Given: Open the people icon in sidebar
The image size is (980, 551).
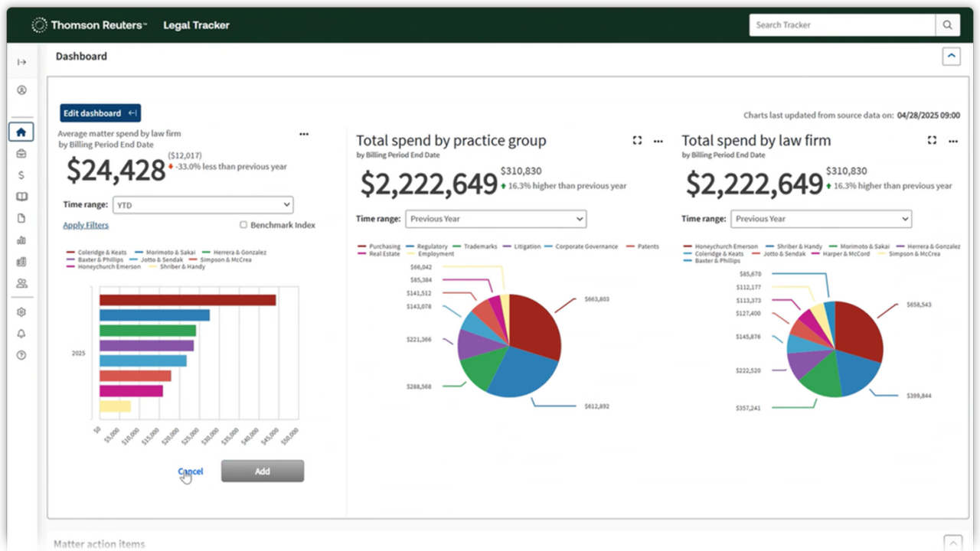Looking at the screenshot, I should (x=21, y=283).
